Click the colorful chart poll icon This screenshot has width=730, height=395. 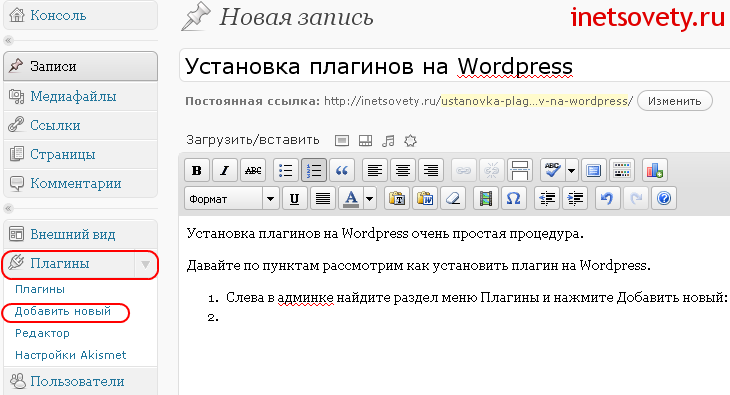tap(655, 170)
